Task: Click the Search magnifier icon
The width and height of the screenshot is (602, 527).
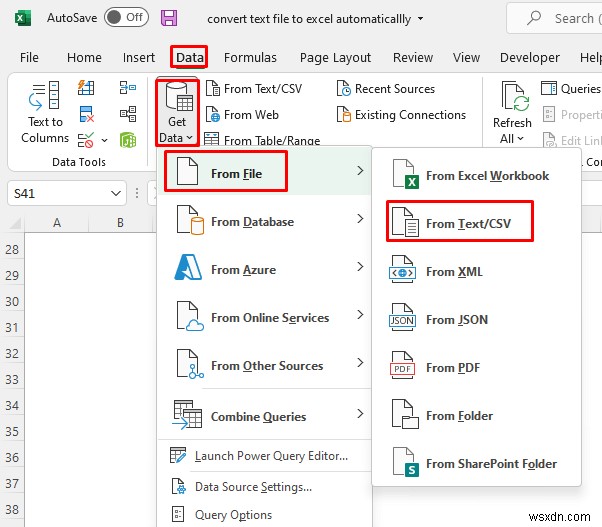Action: point(534,18)
